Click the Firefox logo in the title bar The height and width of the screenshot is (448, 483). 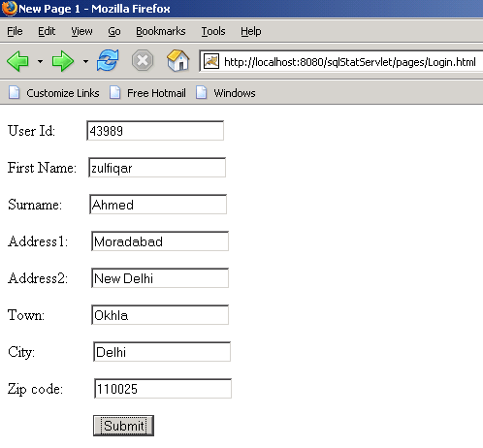pyautogui.click(x=9, y=8)
